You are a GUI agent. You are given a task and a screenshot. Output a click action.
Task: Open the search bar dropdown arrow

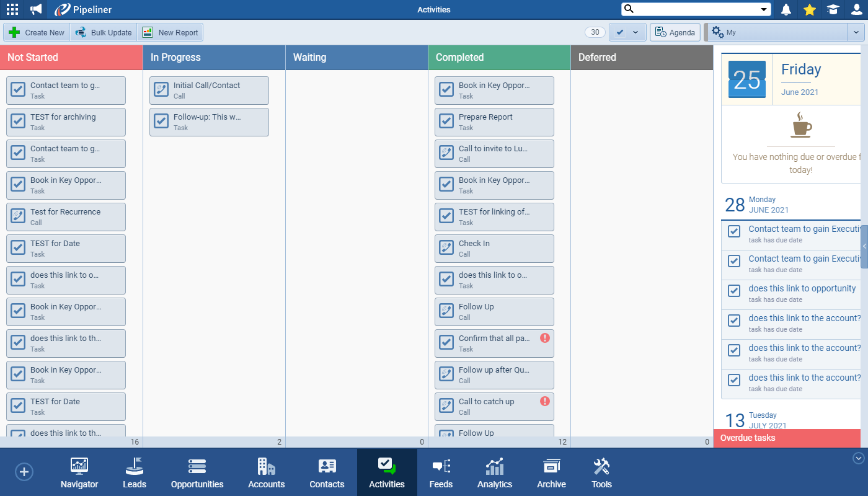click(x=764, y=9)
